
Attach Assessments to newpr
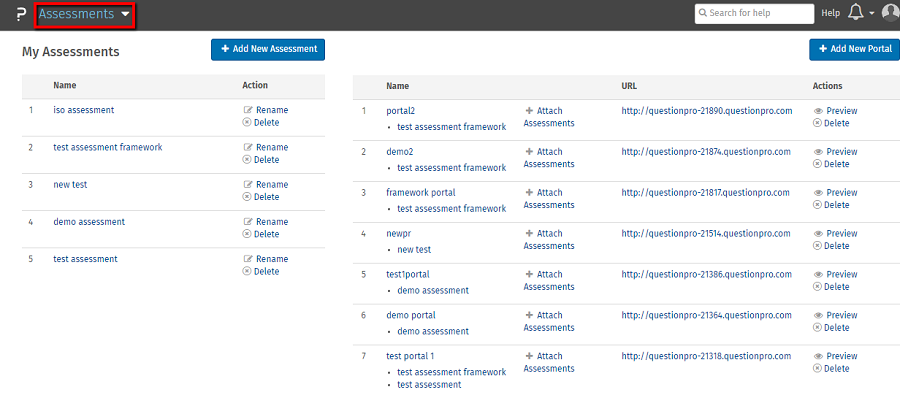tap(549, 239)
